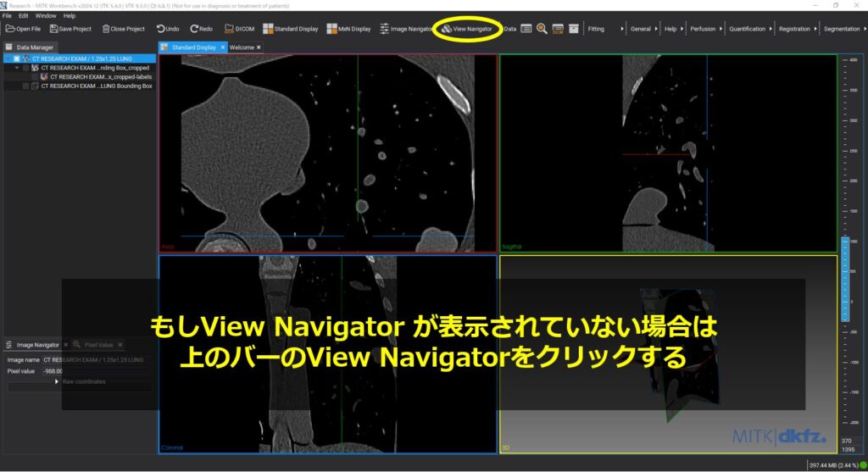This screenshot has width=868, height=472.
Task: Open the Window menu
Action: 46,16
